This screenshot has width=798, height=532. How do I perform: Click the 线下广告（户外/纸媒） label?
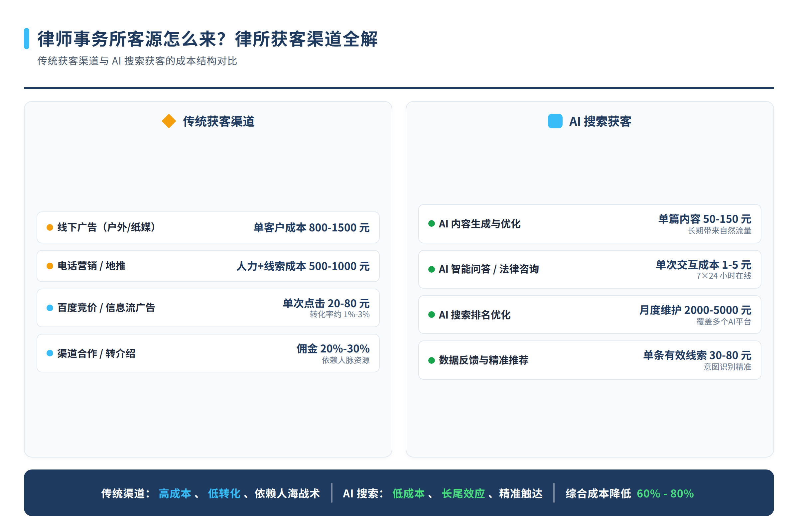coord(106,227)
